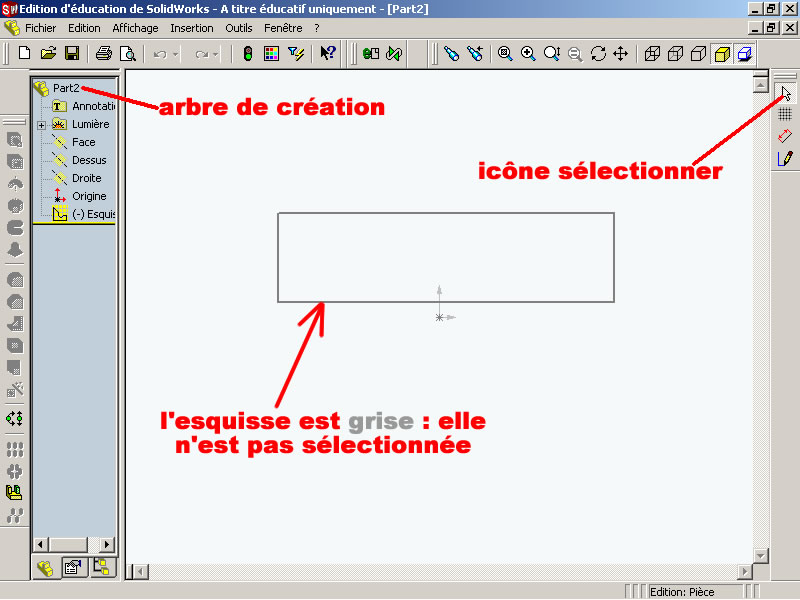
Task: Open the Fichier menu
Action: (40, 28)
